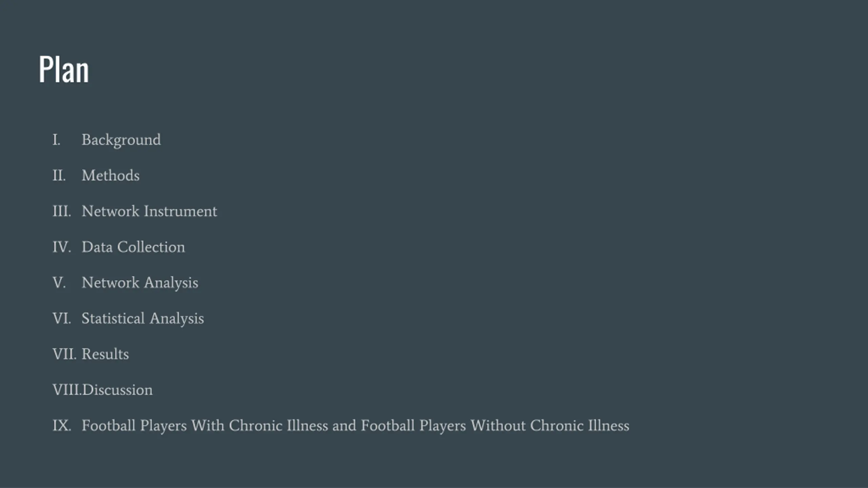Screen dimensions: 868x488
Task: Click the Statistical Analysis line
Action: [142, 319]
